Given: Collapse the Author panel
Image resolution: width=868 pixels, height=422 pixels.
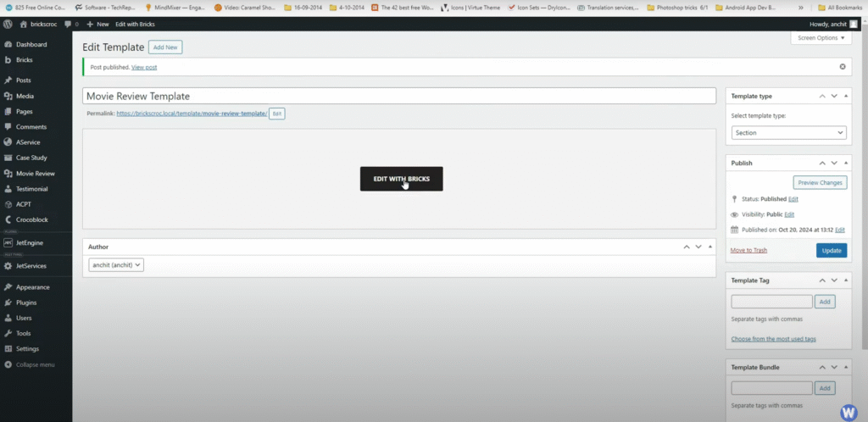Looking at the screenshot, I should click(x=709, y=247).
